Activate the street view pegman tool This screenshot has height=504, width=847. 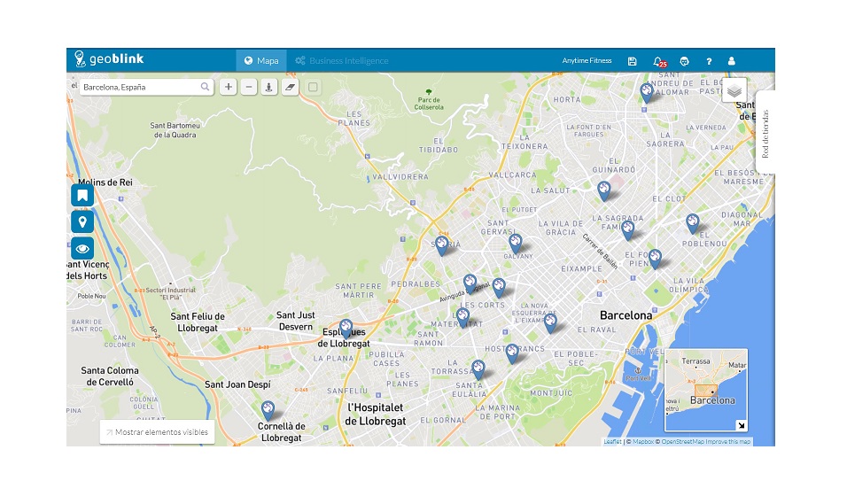pos(269,87)
